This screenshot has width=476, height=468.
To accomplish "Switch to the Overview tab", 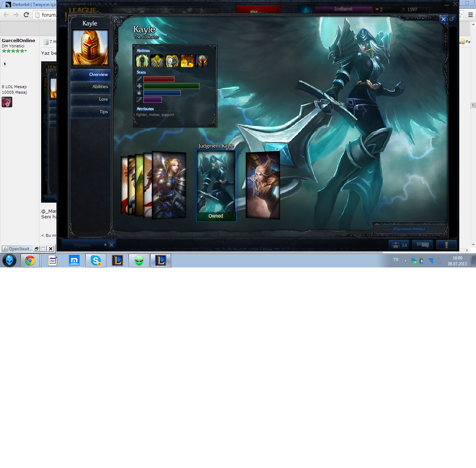I will tap(91, 75).
